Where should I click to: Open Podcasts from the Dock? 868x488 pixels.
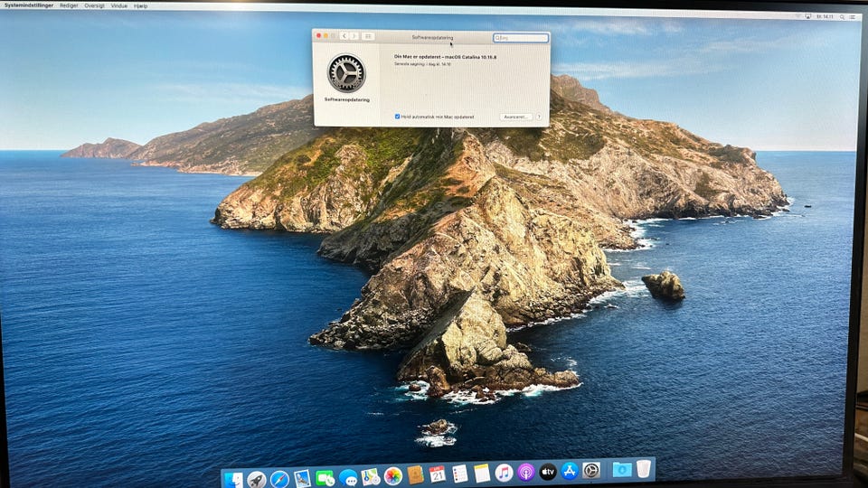coord(526,472)
